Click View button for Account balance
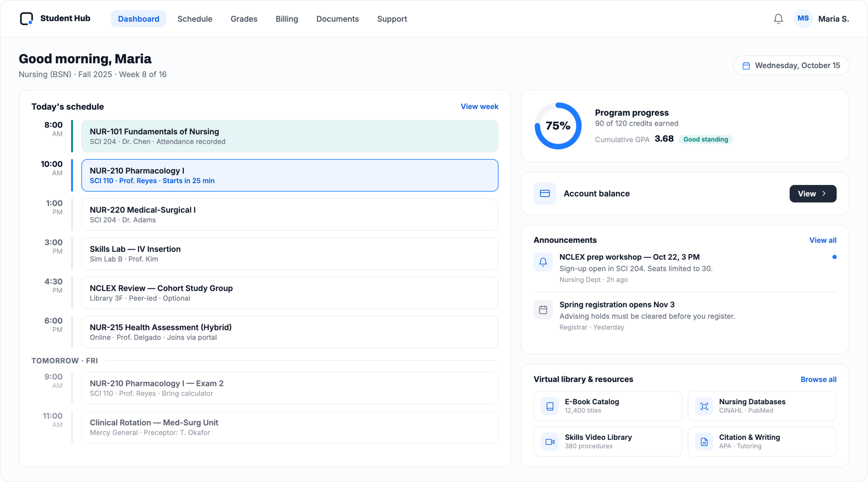868x482 pixels. [812, 194]
